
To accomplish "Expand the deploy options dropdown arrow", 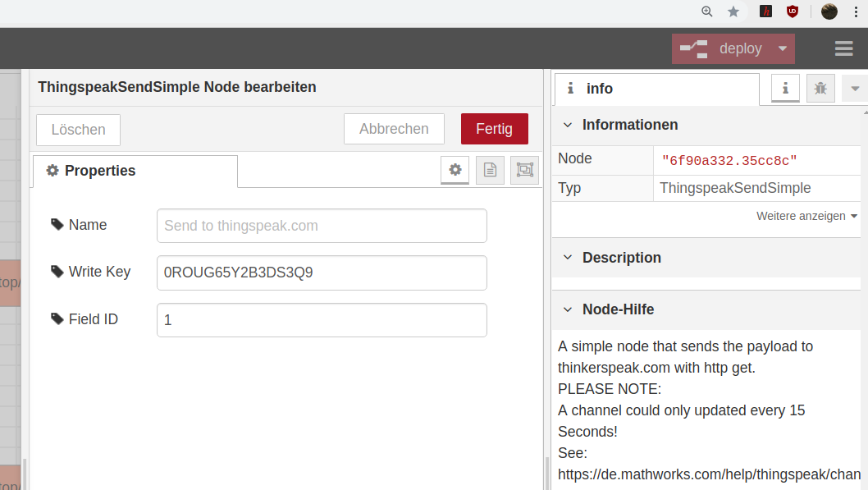I will click(x=780, y=48).
